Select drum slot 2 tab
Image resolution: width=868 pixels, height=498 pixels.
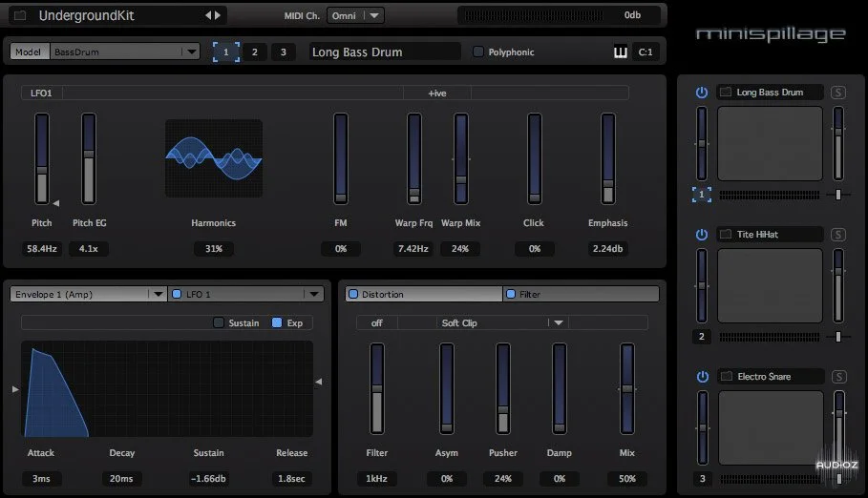[255, 52]
